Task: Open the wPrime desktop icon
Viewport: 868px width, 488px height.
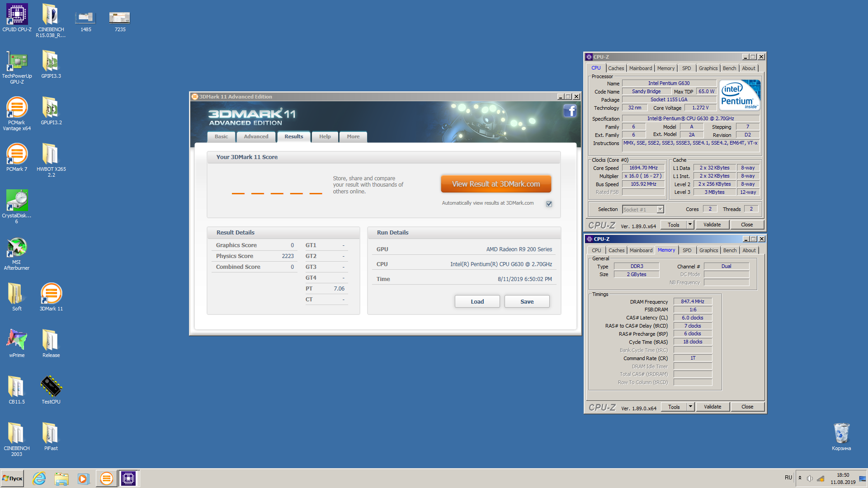Action: (17, 343)
